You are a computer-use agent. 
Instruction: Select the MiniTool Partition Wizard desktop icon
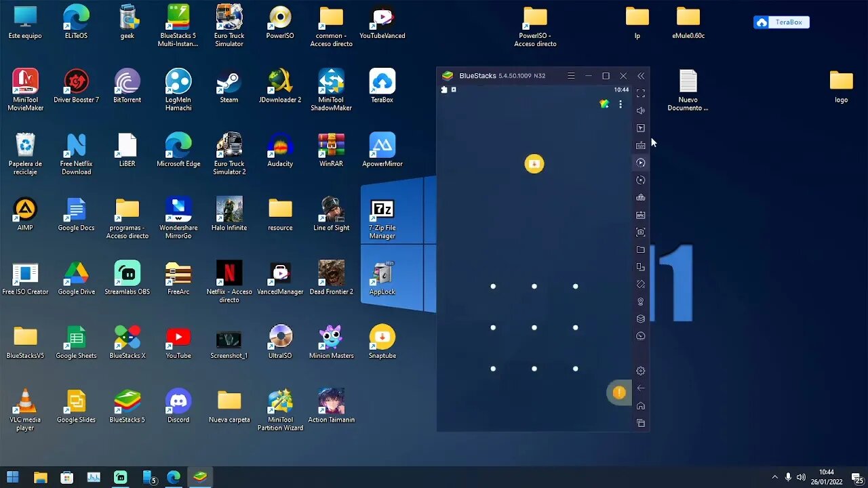pyautogui.click(x=280, y=410)
